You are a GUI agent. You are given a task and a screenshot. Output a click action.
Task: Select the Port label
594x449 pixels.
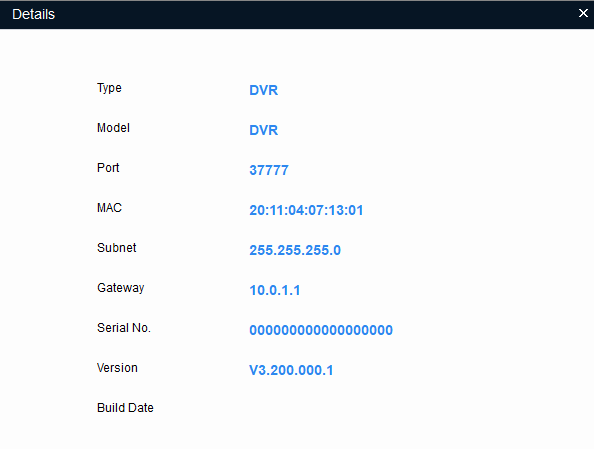click(x=108, y=168)
